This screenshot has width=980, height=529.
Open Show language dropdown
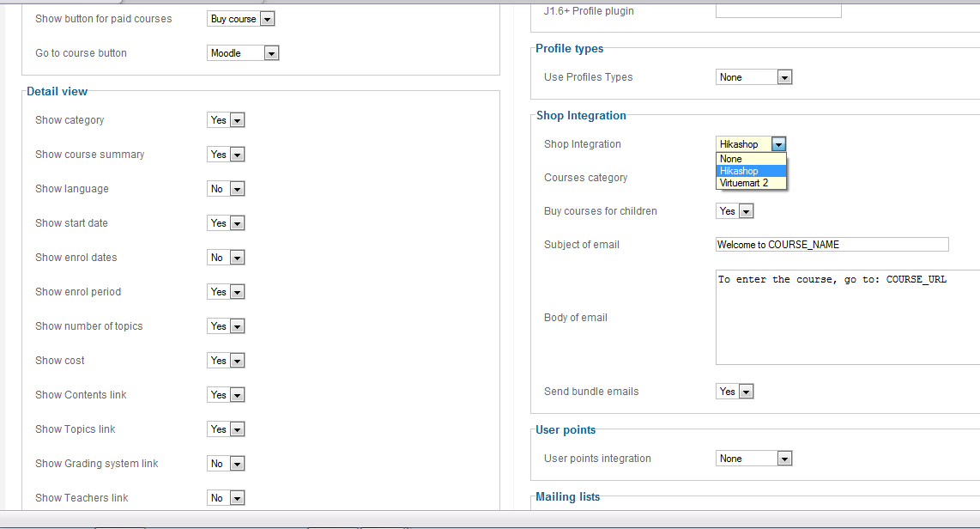(x=226, y=189)
